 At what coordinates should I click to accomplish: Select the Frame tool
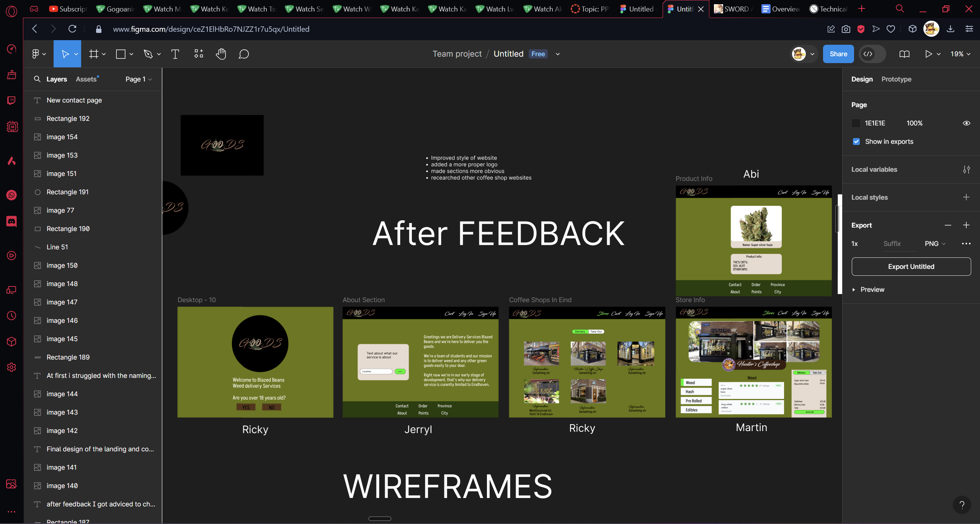pyautogui.click(x=93, y=54)
